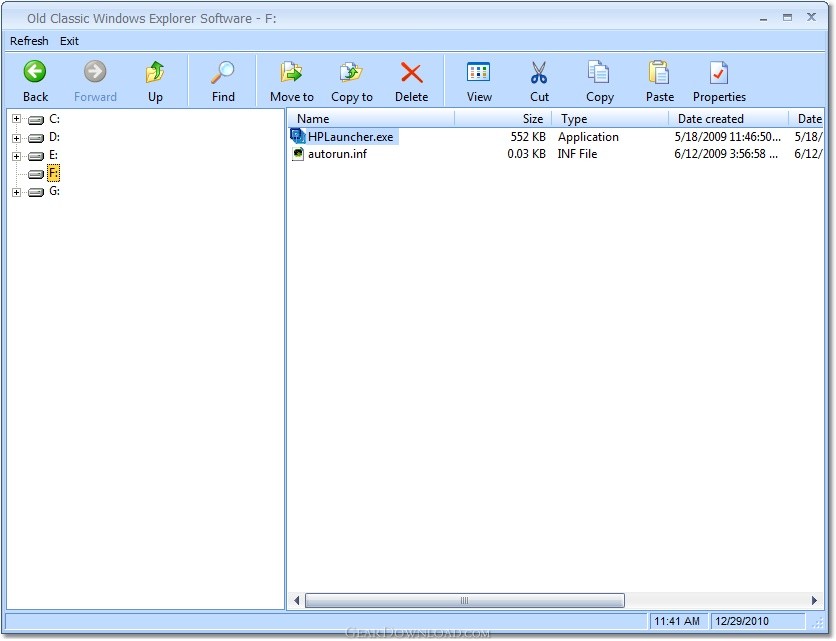This screenshot has width=836, height=641.
Task: Sort files by Type column header
Action: click(610, 118)
